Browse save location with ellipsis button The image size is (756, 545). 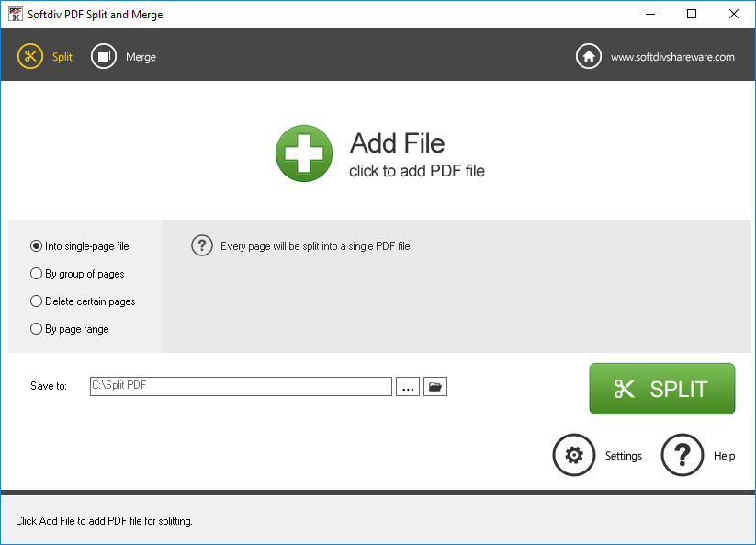pos(408,387)
